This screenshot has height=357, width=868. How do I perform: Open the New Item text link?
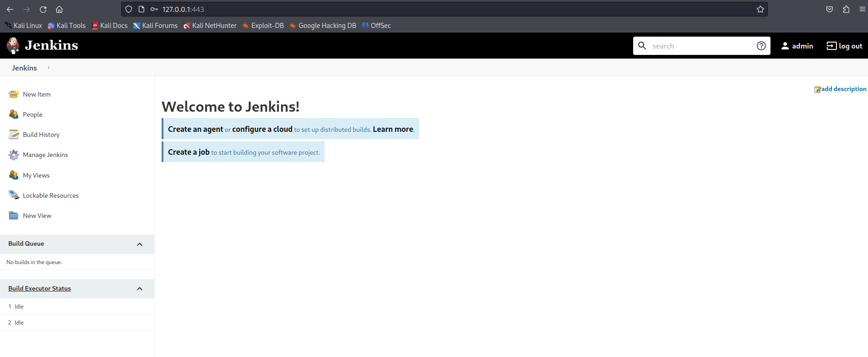37,94
